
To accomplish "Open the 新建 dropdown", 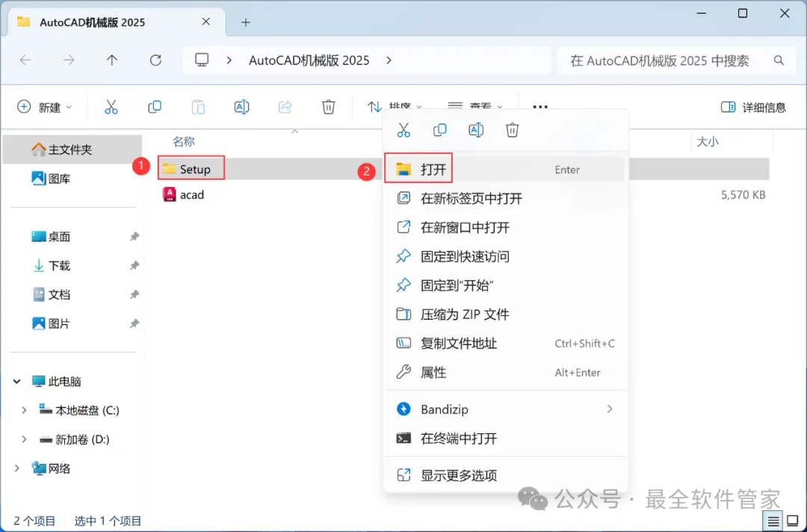I will (44, 107).
